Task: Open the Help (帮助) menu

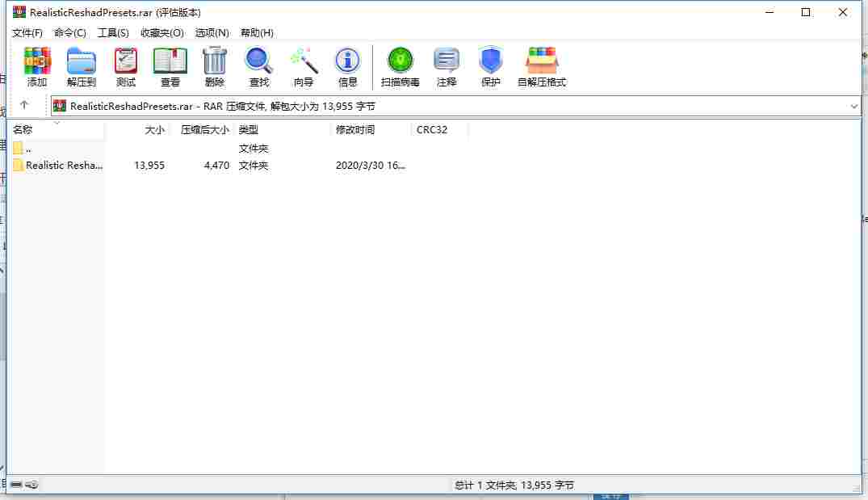Action: (x=257, y=32)
